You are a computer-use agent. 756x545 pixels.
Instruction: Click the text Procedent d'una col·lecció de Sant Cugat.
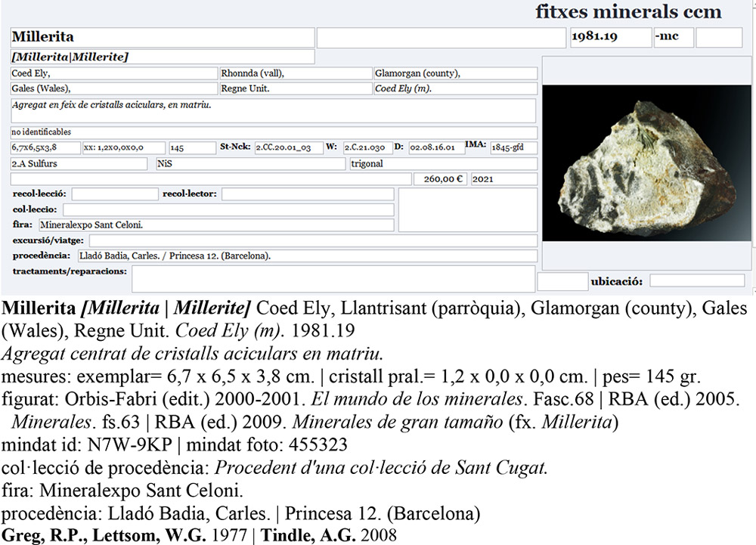pos(381,467)
